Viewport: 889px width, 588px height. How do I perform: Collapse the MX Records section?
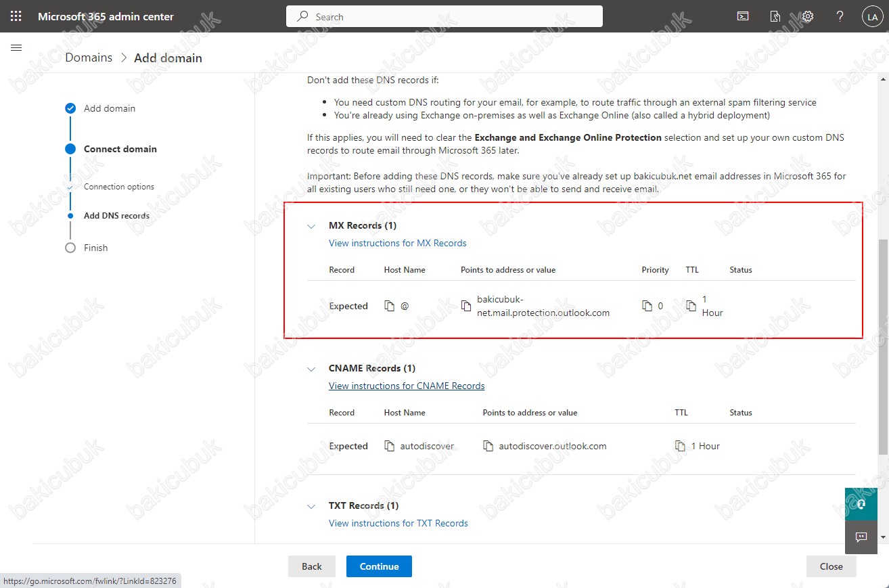point(311,226)
